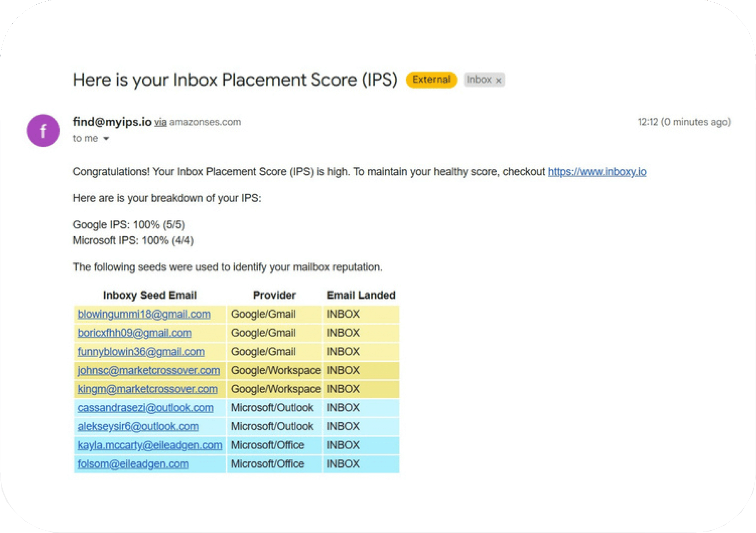The height and width of the screenshot is (533, 756).
Task: Click the kayla.mccarty@eileadgen.com email link
Action: [x=150, y=445]
